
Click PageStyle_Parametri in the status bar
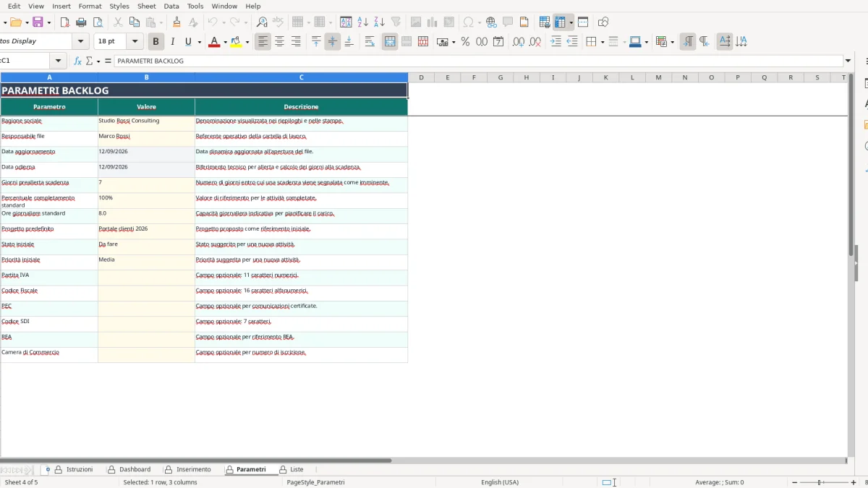[x=316, y=482]
